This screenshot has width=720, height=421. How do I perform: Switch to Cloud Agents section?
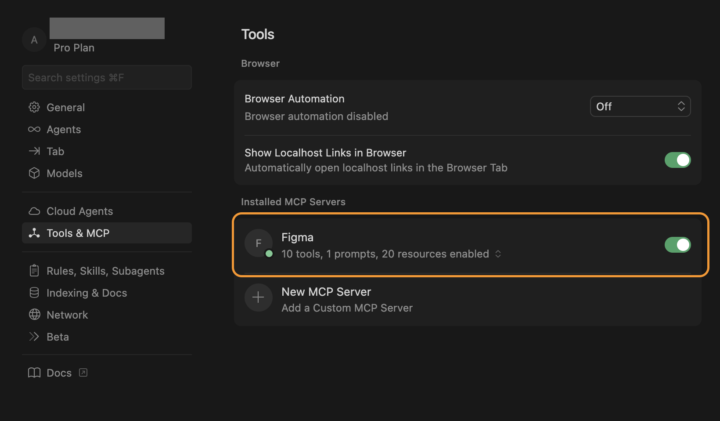(107, 211)
